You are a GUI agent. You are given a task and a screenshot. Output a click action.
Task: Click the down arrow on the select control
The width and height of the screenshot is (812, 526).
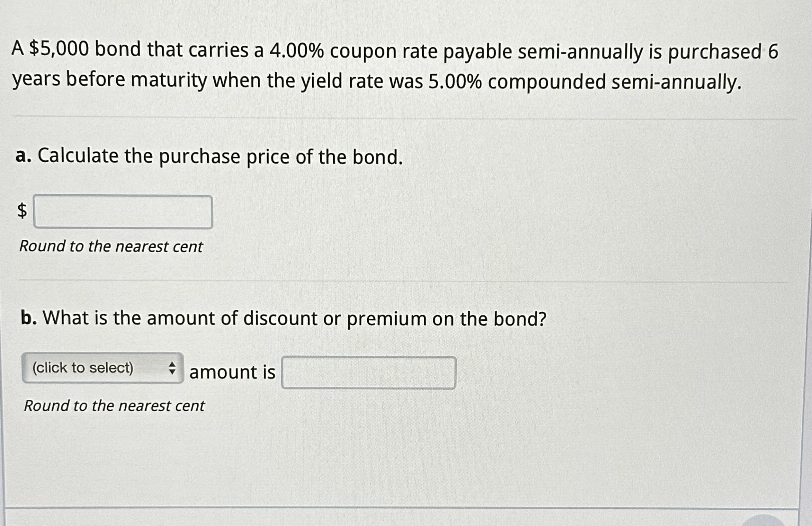[x=172, y=372]
